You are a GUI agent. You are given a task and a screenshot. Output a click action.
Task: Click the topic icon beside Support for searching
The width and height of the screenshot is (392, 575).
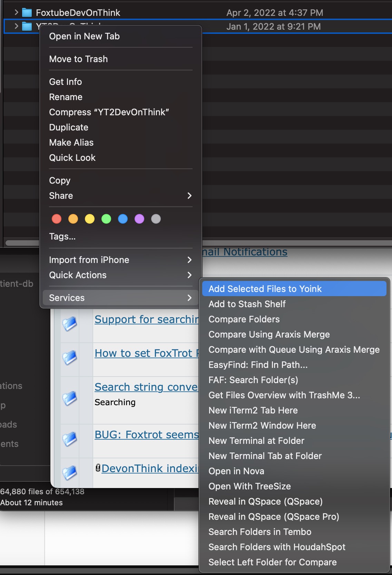(x=70, y=323)
